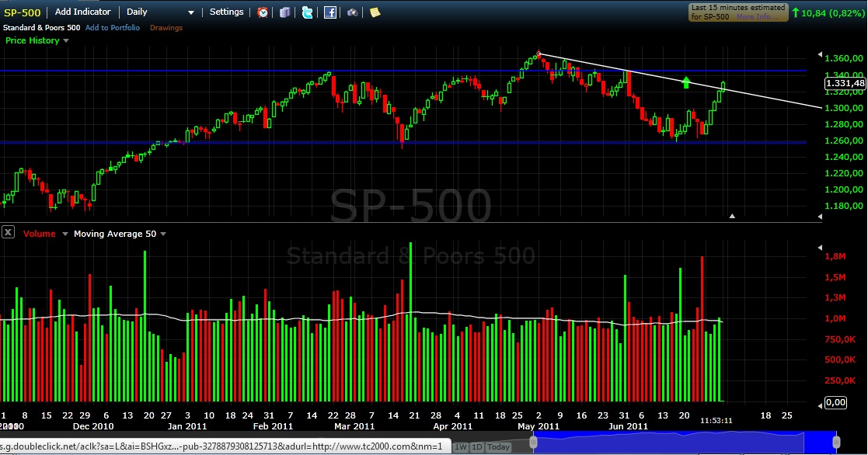Grab the right handle of the range slider

[836, 442]
